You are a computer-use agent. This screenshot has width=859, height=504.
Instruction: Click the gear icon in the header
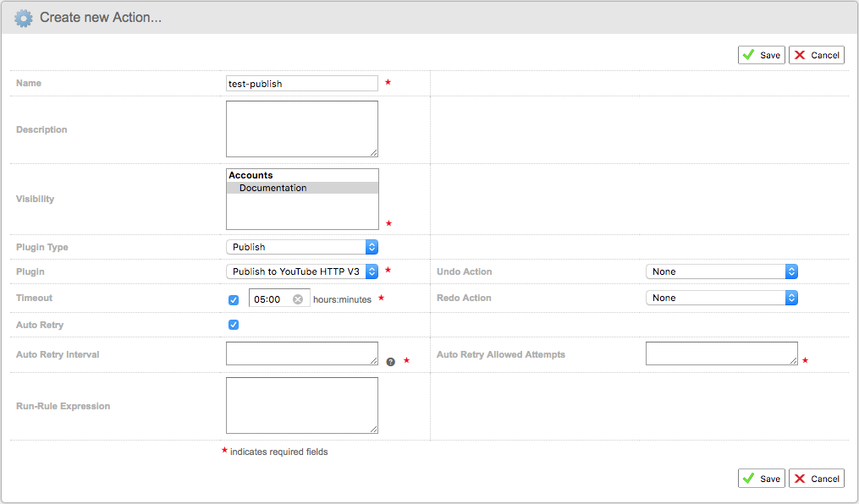(23, 18)
